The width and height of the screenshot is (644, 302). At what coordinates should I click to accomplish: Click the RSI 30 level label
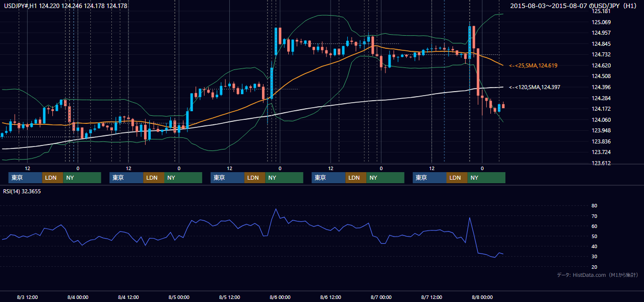594,257
